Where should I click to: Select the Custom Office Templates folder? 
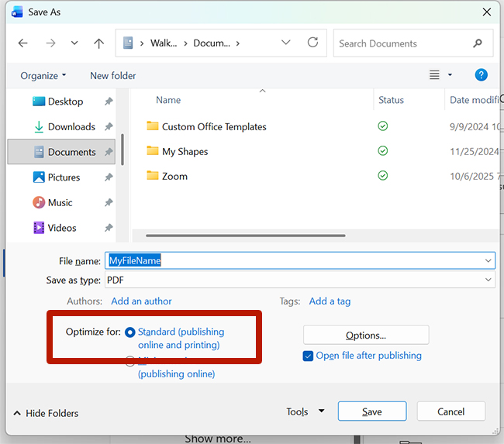206,126
